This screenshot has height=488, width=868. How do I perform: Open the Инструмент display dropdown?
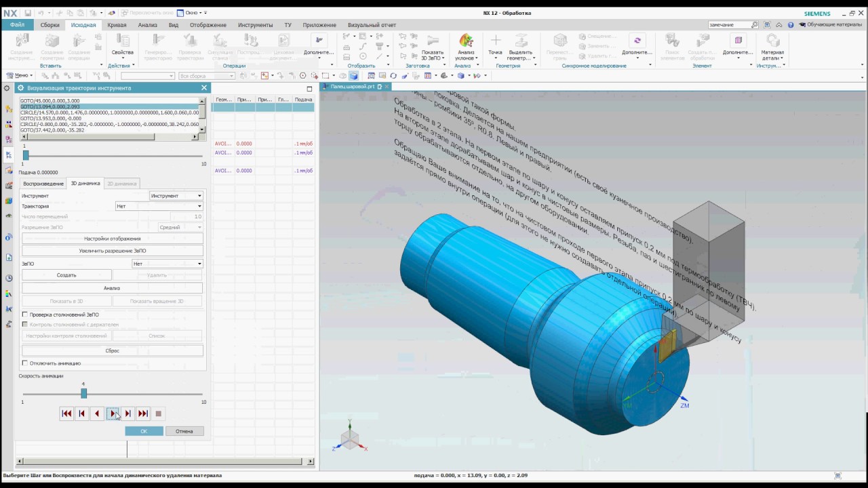[176, 196]
